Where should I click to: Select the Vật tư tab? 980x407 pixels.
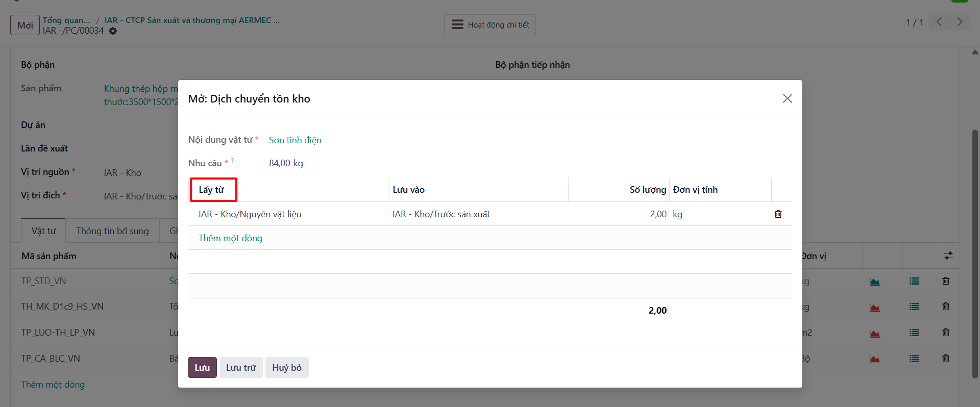click(x=44, y=231)
